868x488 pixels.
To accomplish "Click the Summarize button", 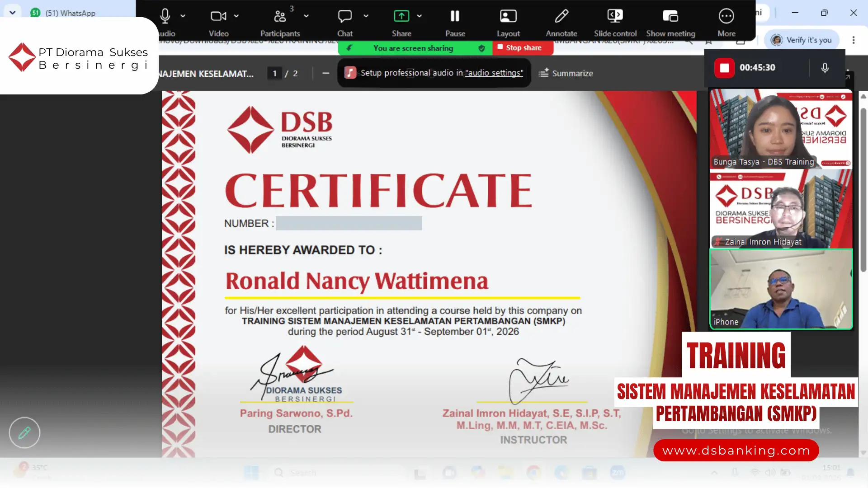I will point(566,73).
